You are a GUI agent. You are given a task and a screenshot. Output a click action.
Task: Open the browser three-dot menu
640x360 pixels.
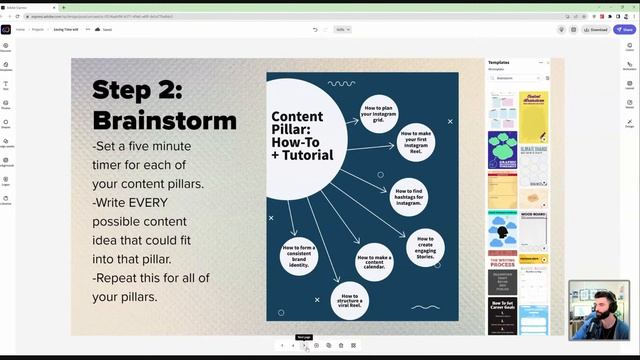[x=635, y=16]
